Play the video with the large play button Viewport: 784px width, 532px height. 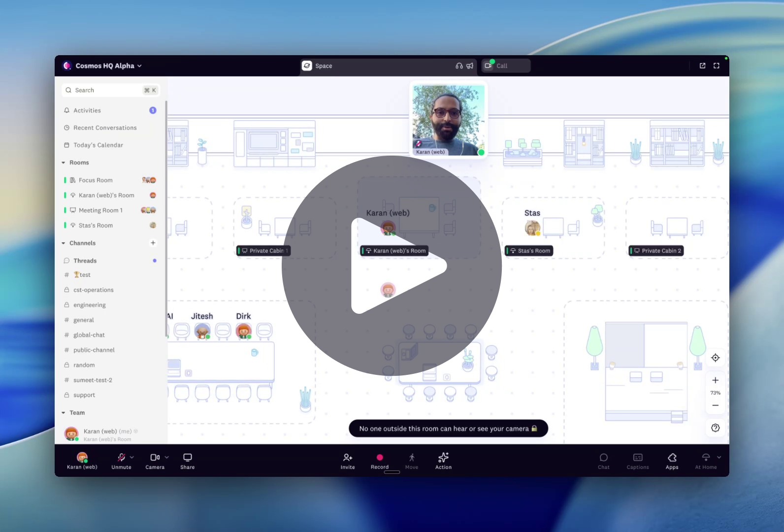coord(392,266)
